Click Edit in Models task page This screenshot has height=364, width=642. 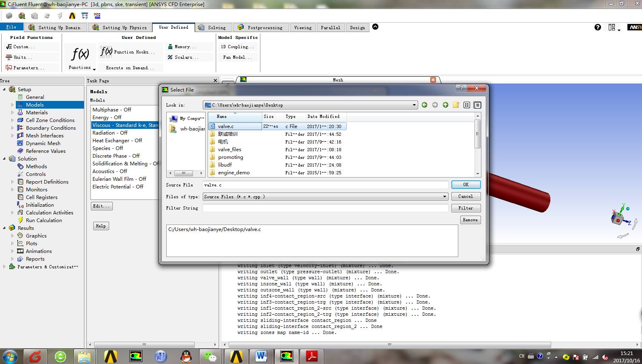pyautogui.click(x=101, y=206)
